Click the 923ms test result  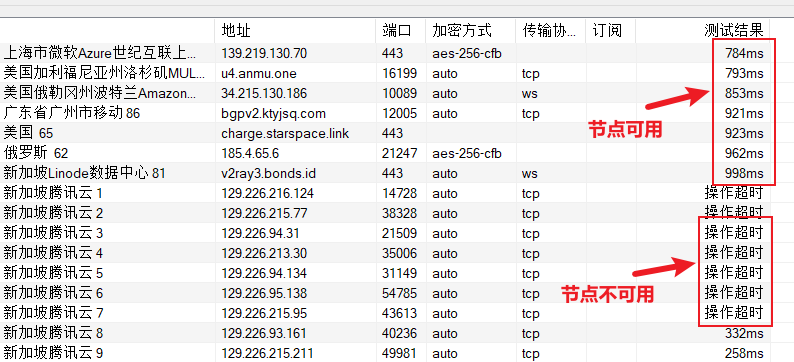[744, 134]
